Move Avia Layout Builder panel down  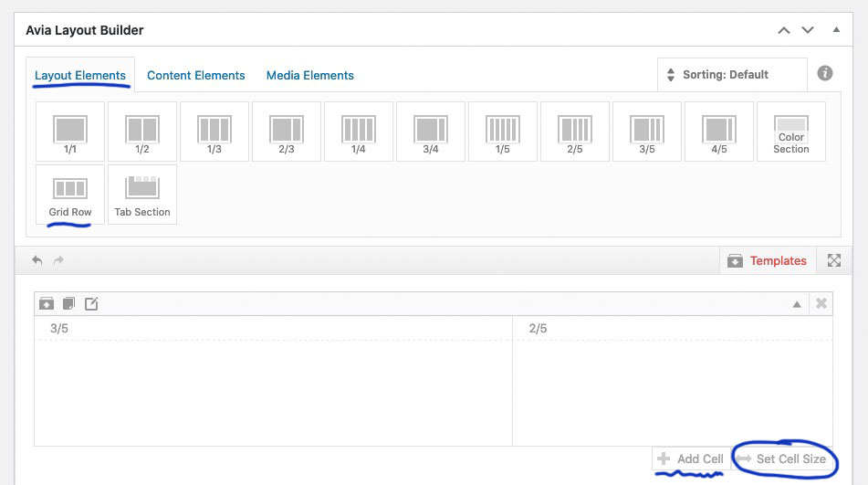click(x=808, y=30)
